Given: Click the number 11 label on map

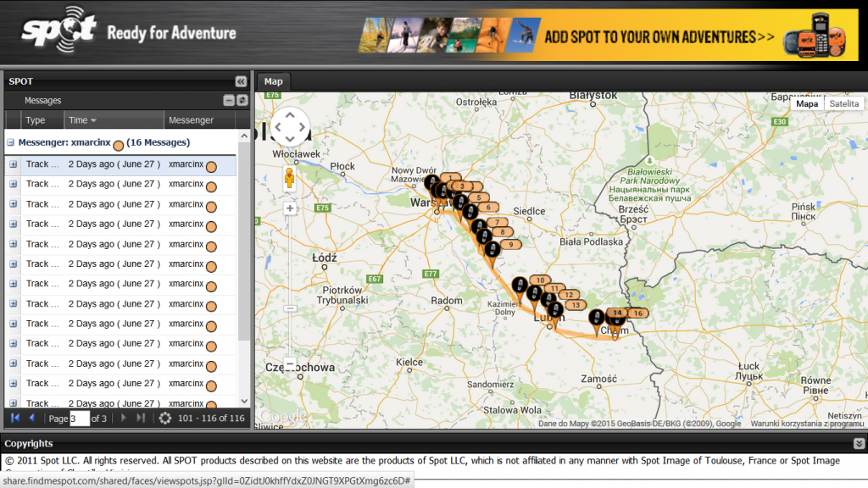Looking at the screenshot, I should (554, 288).
